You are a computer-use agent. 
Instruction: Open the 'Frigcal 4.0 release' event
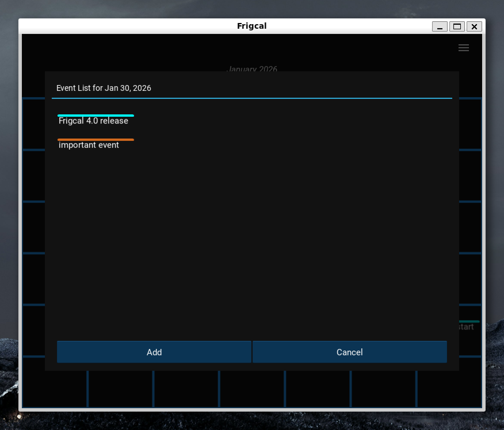pos(93,121)
